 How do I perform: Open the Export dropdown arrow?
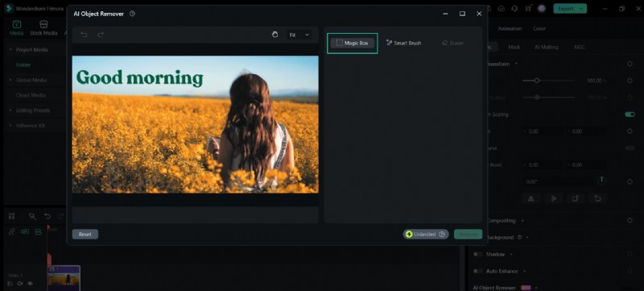[581, 9]
